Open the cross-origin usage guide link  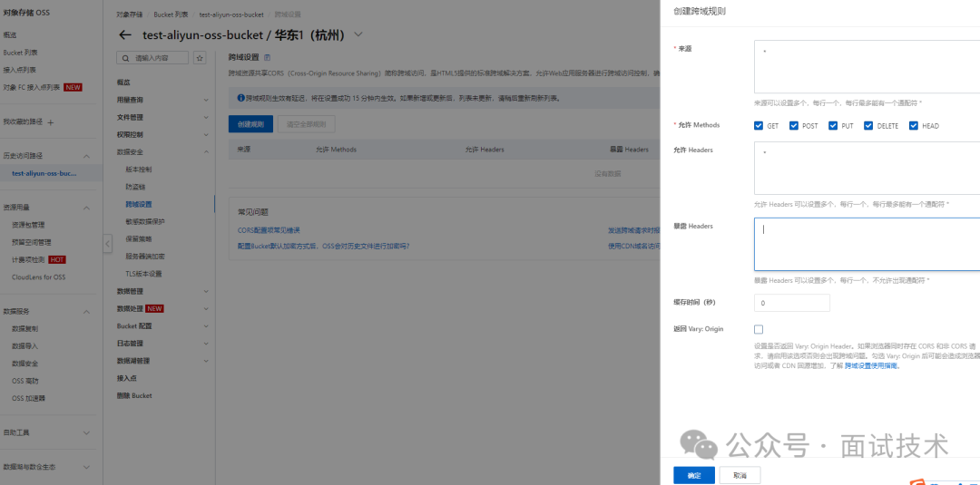871,365
